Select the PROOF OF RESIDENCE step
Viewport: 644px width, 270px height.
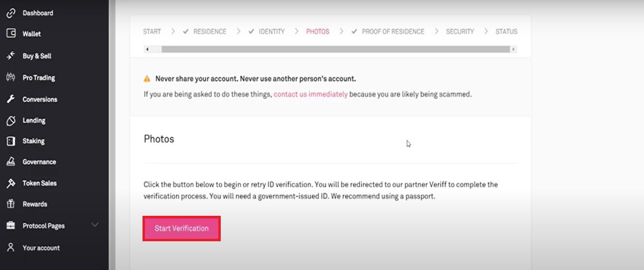point(393,32)
